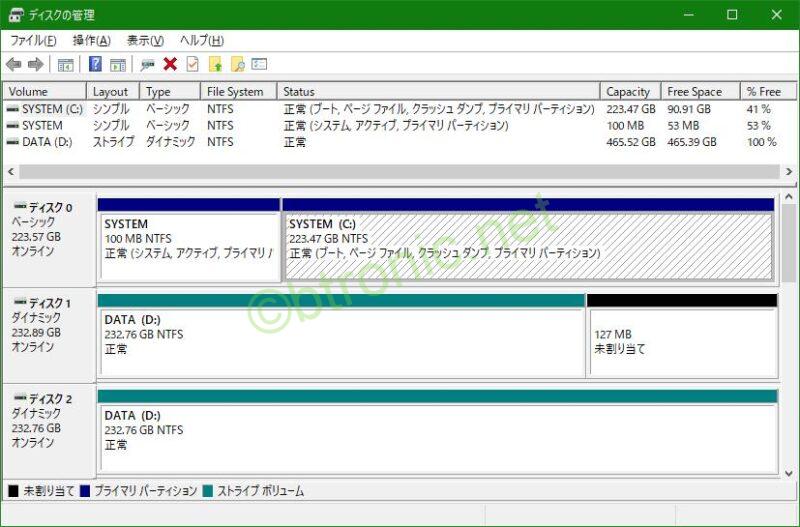Select the SYSTEM 100 MB NTFS partition block
The width and height of the screenshot is (800, 527).
click(189, 240)
